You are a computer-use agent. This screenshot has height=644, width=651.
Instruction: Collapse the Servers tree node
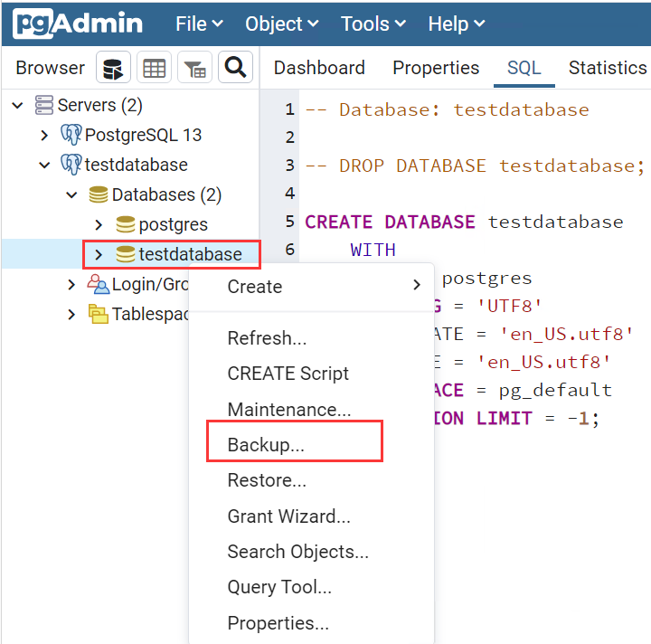(x=17, y=105)
